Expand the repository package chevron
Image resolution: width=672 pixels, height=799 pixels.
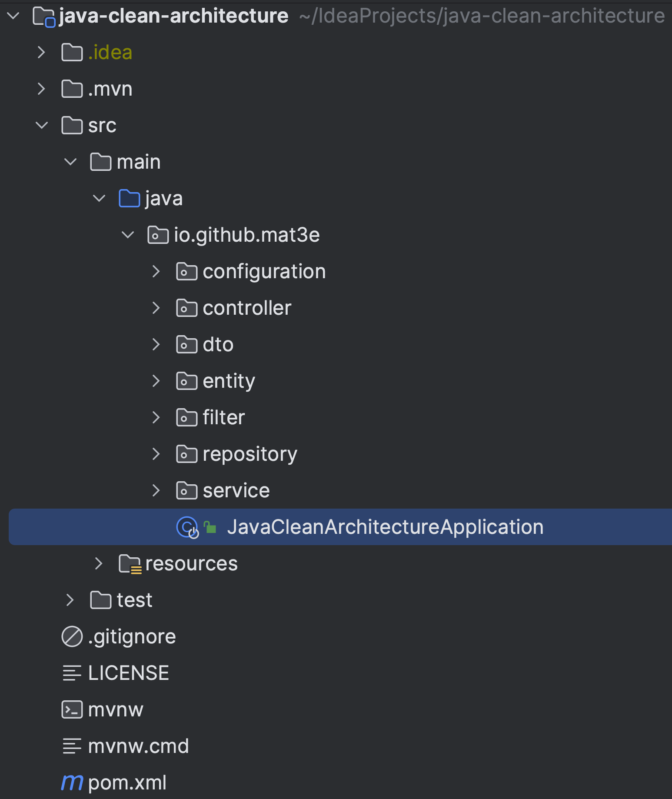(156, 454)
